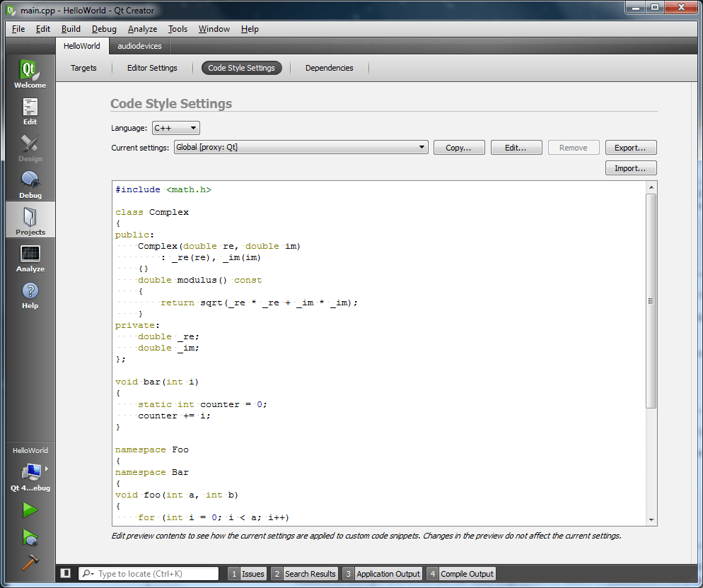This screenshot has height=588, width=703.
Task: Open the Current settings combo box
Action: coord(301,147)
